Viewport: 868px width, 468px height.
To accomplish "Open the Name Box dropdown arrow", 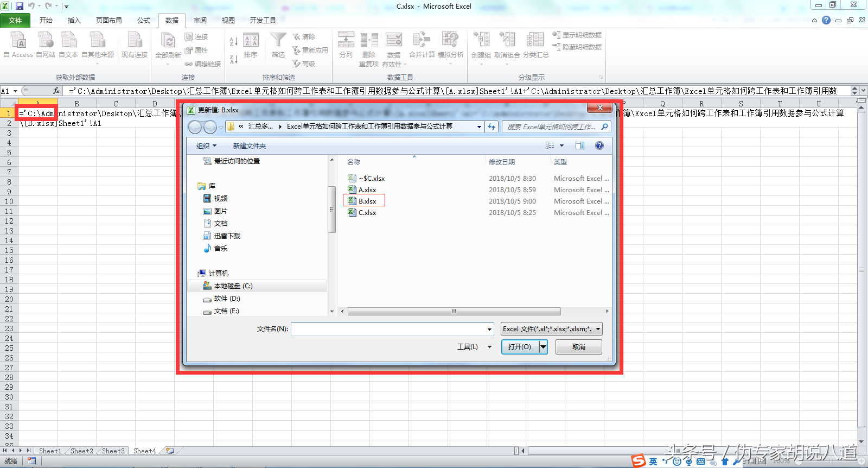I will (15, 91).
